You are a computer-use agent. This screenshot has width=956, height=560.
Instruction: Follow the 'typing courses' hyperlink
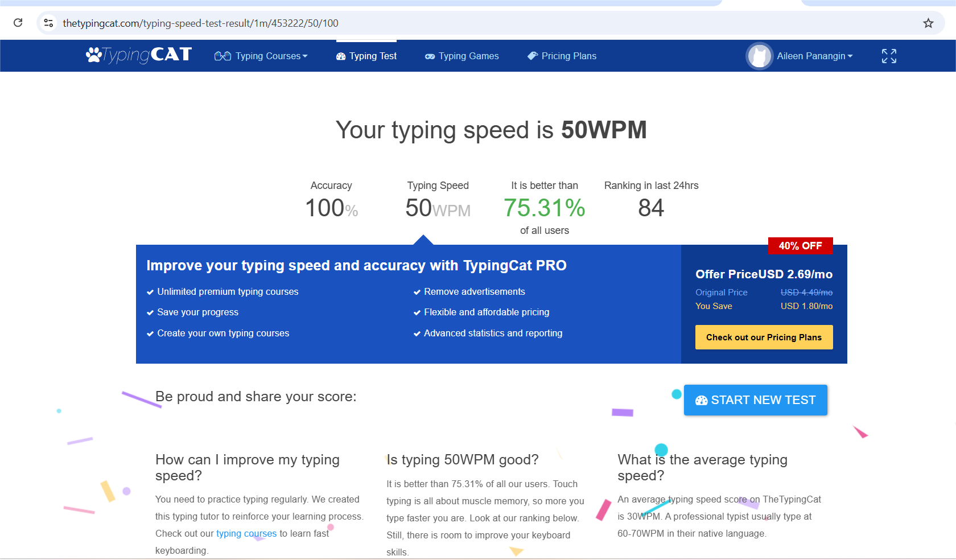click(246, 533)
